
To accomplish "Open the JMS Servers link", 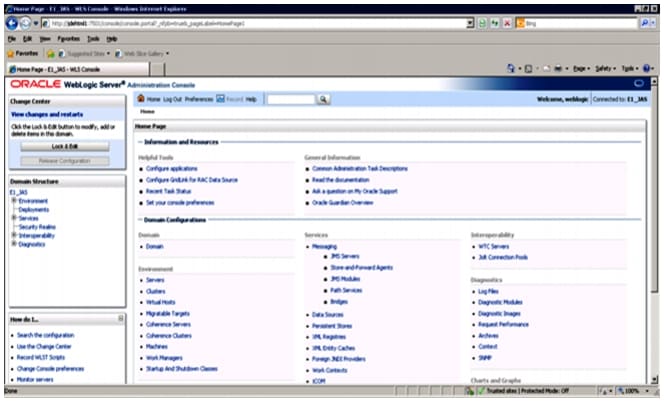I will pyautogui.click(x=345, y=256).
